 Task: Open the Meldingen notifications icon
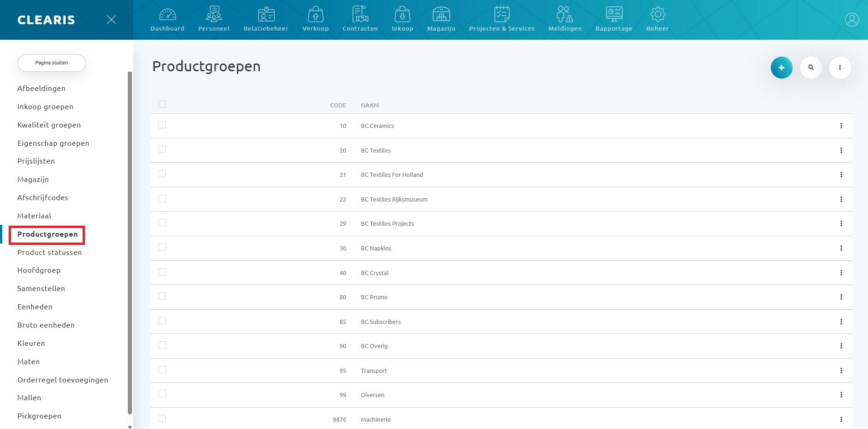tap(565, 14)
